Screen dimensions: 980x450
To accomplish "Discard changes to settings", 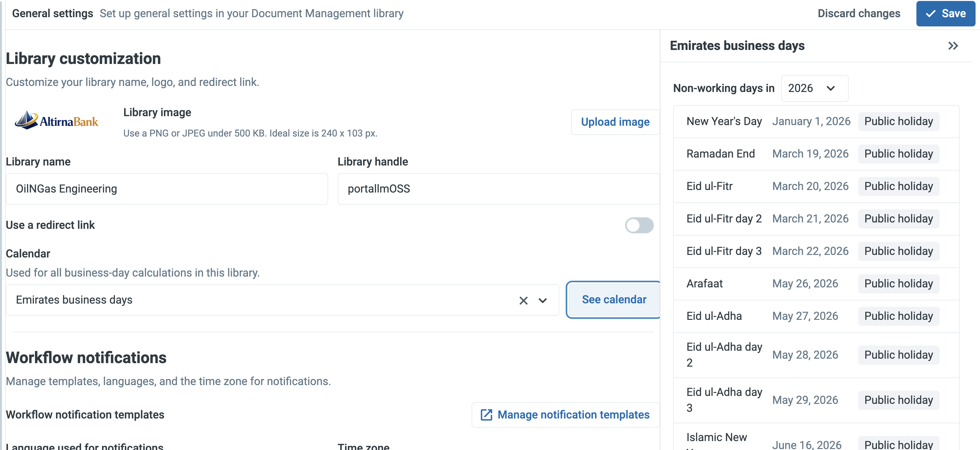I will (x=859, y=13).
